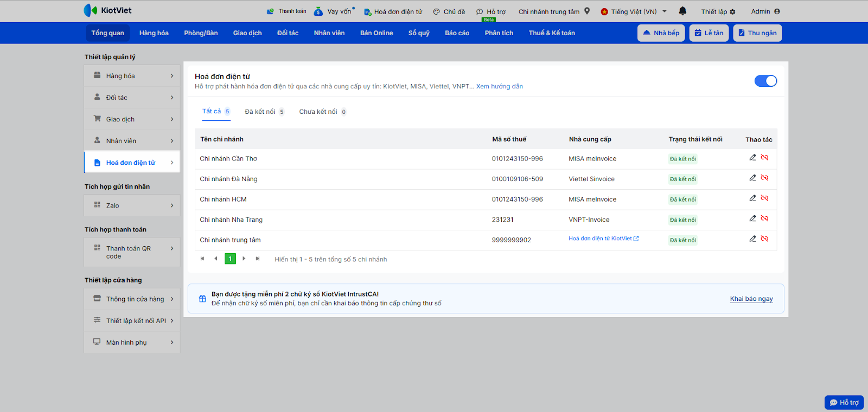Open the Admin user account icon

point(777,11)
